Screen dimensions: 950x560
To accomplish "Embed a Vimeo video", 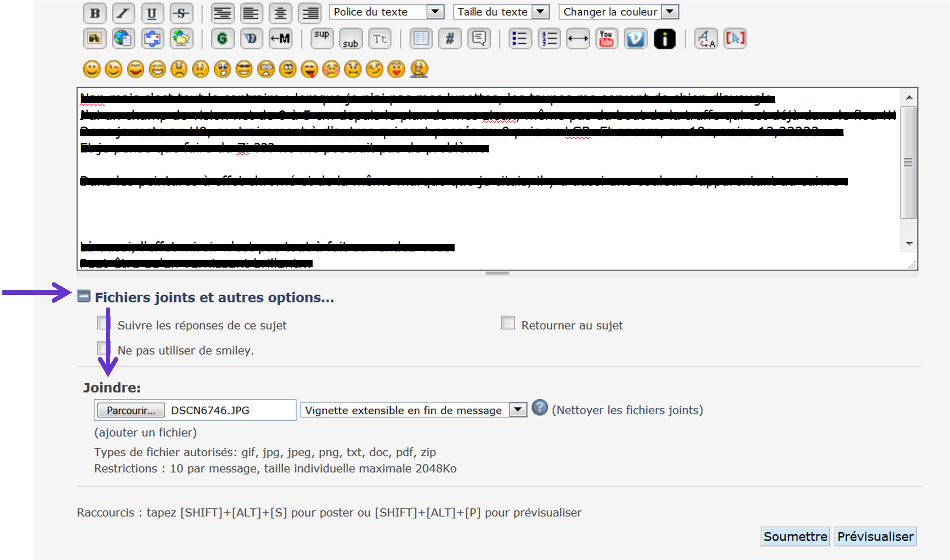I will pos(636,39).
